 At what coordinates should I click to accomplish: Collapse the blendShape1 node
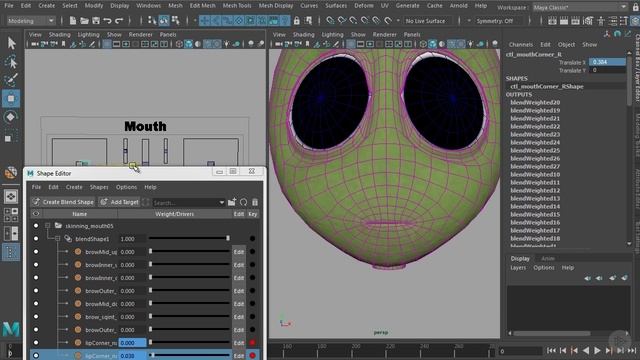click(58, 239)
